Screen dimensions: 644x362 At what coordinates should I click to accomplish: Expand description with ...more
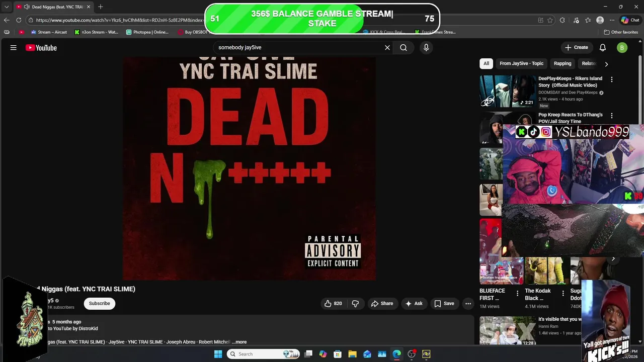pos(239,342)
